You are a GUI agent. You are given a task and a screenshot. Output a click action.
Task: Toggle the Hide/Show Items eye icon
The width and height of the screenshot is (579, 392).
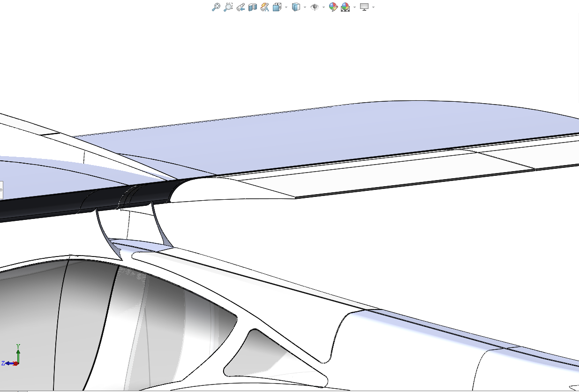(315, 7)
